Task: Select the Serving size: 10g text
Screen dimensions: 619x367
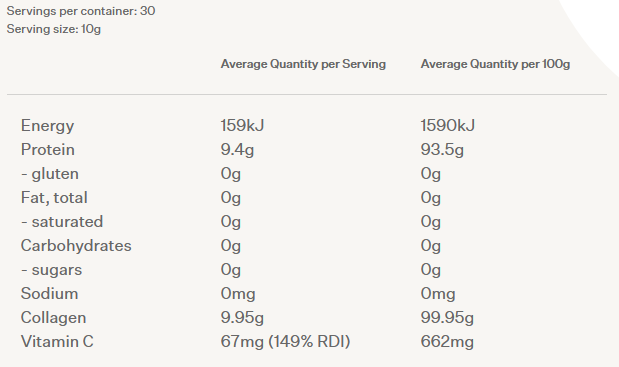Action: tap(54, 29)
